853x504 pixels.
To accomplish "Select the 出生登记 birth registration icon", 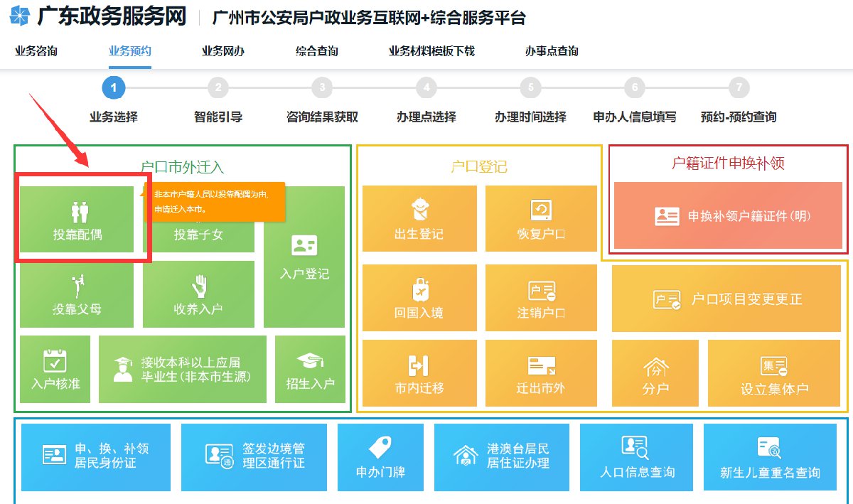I will (x=419, y=219).
